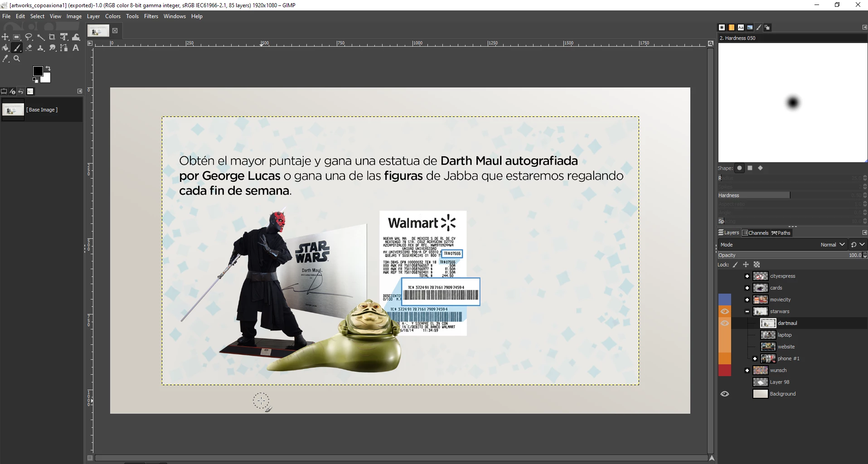Open the Undo History tab
Screen dimensions: 868x464
pos(21,92)
